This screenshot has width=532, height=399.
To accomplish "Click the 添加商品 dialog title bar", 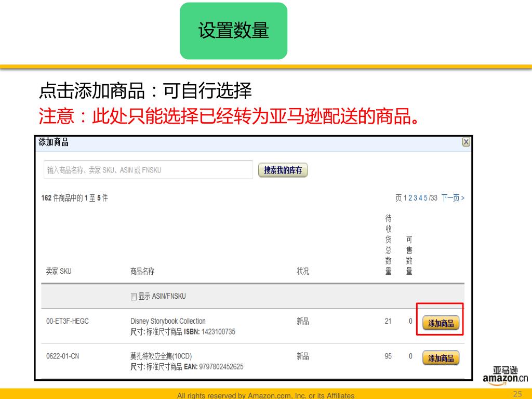I will point(249,143).
